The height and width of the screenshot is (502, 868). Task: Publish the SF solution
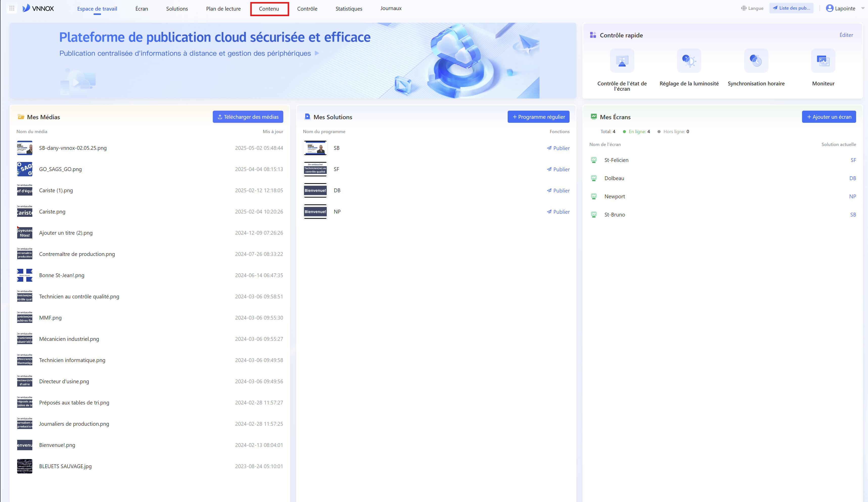click(558, 169)
